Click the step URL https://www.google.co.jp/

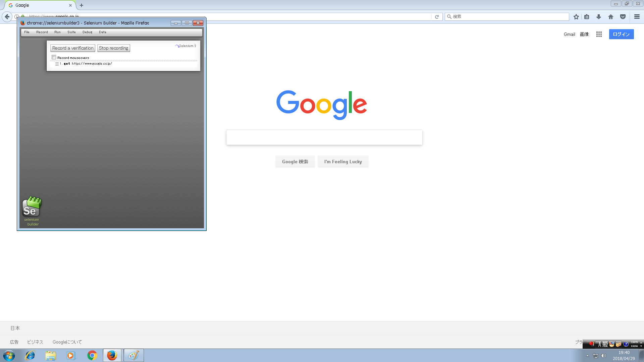coord(92,64)
